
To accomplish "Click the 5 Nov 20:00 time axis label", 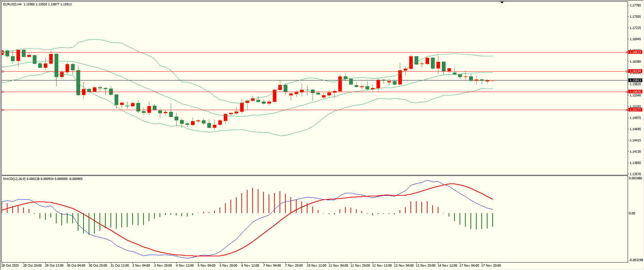I will [228, 266].
